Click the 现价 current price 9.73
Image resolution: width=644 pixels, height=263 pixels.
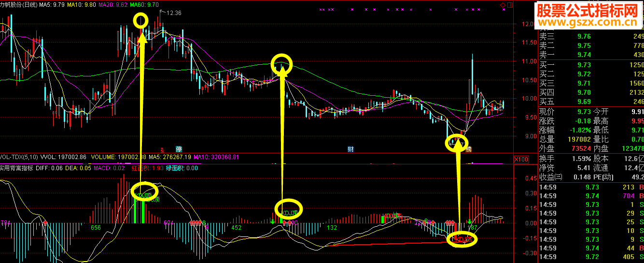tap(584, 111)
